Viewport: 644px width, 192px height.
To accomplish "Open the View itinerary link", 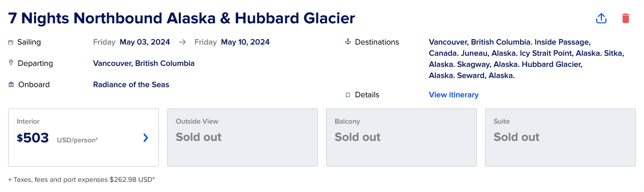I will [454, 95].
